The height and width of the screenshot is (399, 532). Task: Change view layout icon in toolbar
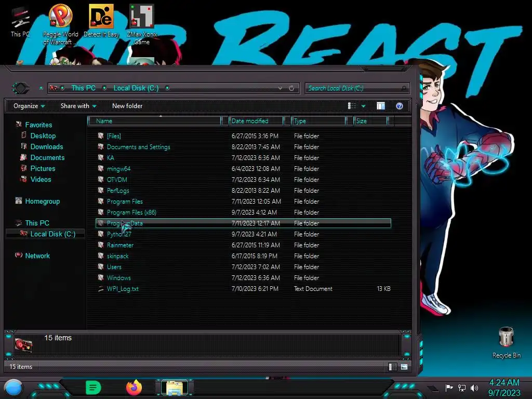[352, 106]
